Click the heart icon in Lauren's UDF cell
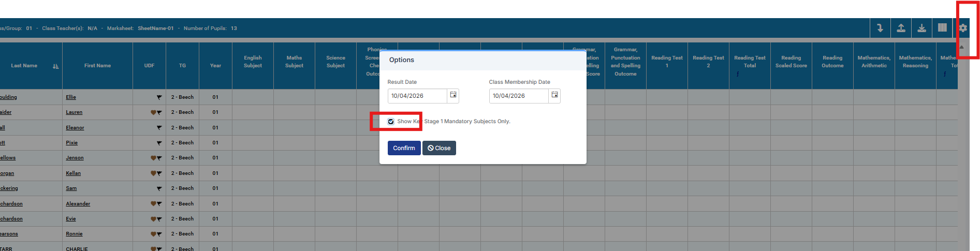The height and width of the screenshot is (251, 980). click(153, 112)
